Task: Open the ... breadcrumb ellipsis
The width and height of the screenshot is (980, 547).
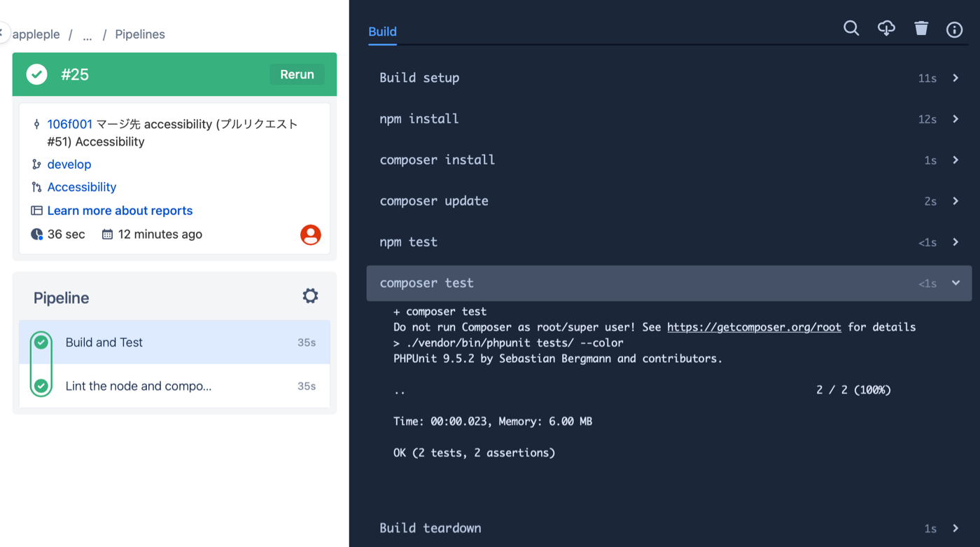Action: (87, 35)
